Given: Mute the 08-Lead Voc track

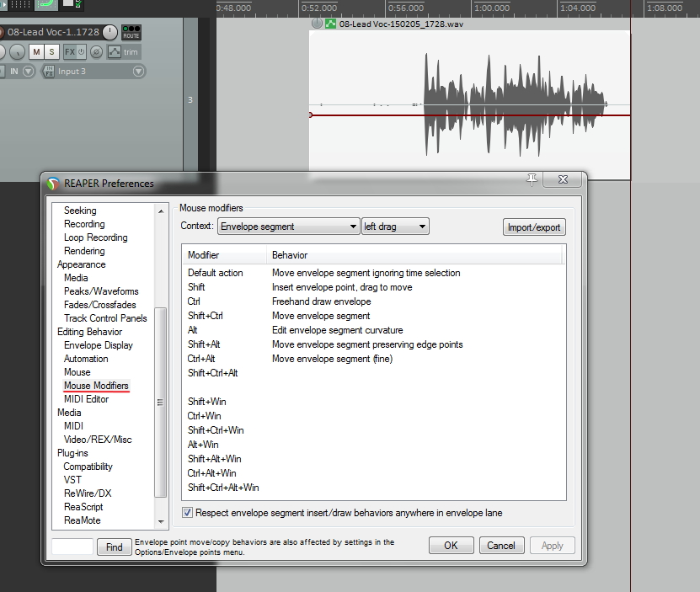Looking at the screenshot, I should (36, 51).
